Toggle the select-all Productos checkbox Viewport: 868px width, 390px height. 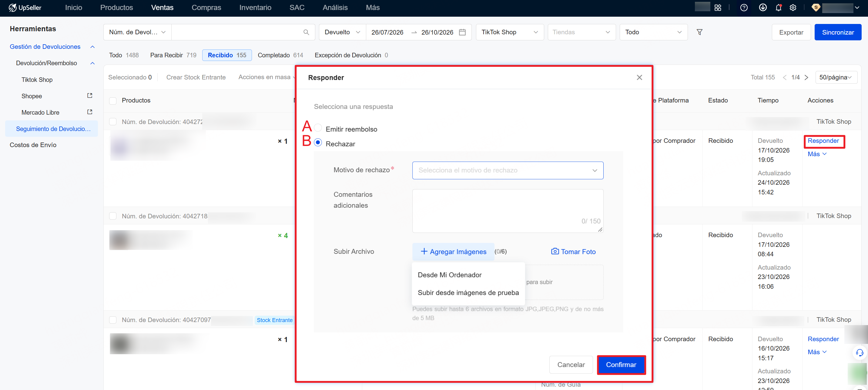(113, 101)
